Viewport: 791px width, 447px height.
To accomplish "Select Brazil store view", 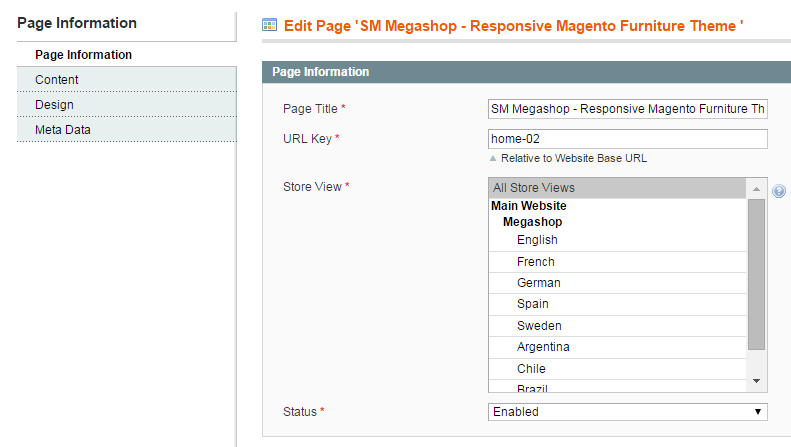I will tap(617, 387).
